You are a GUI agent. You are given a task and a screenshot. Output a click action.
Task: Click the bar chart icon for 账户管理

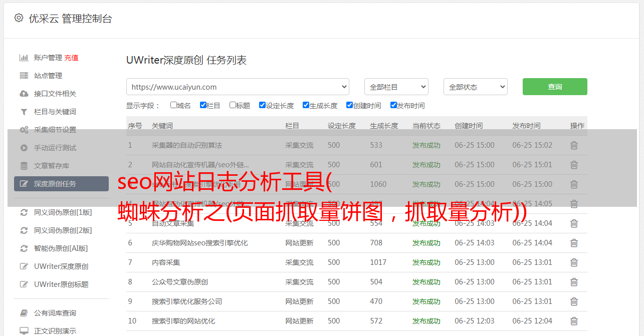(24, 58)
